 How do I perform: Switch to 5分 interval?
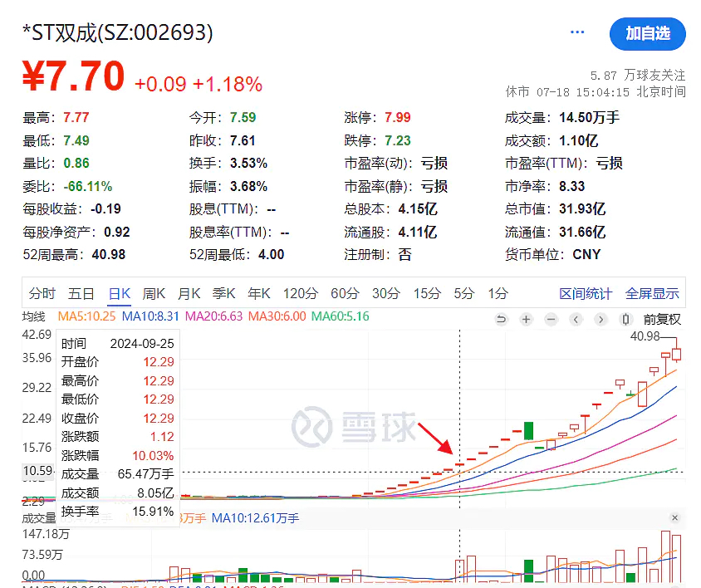[464, 294]
